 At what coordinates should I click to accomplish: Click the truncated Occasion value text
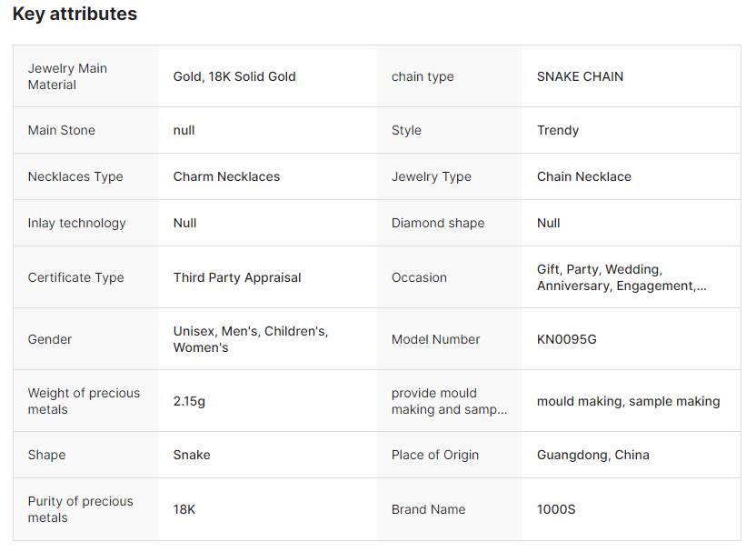coord(622,277)
